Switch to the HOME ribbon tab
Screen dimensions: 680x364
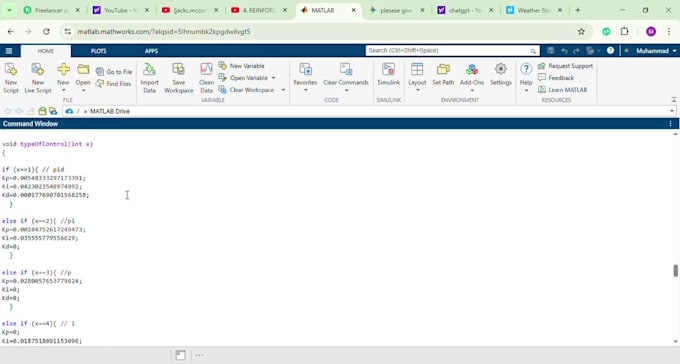point(46,51)
